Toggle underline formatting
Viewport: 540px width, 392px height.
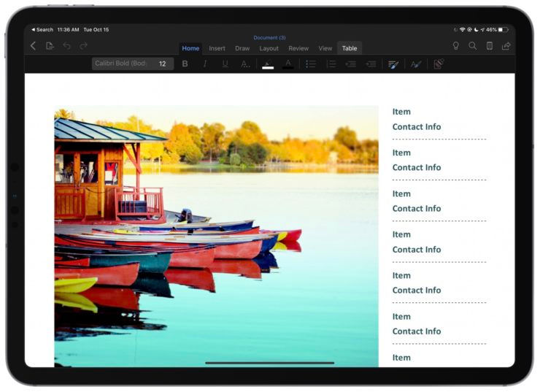coord(225,64)
